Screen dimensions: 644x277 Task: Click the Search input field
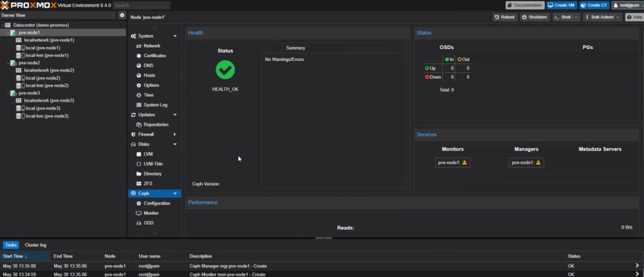pyautogui.click(x=142, y=5)
